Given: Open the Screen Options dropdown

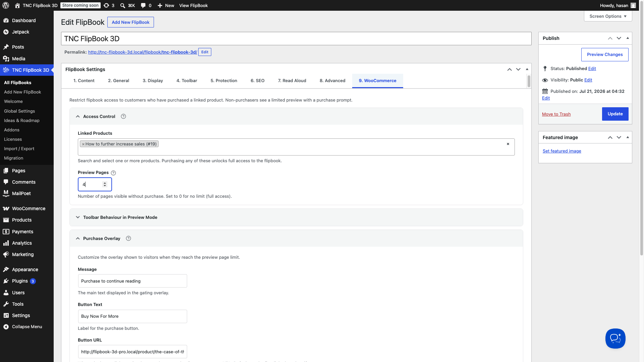Looking at the screenshot, I should click(608, 16).
